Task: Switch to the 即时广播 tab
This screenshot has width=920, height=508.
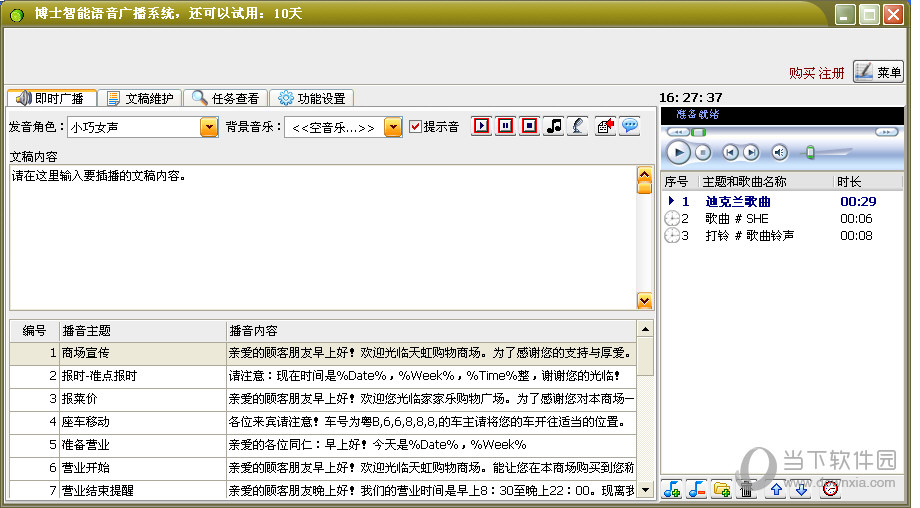Action: (x=51, y=98)
